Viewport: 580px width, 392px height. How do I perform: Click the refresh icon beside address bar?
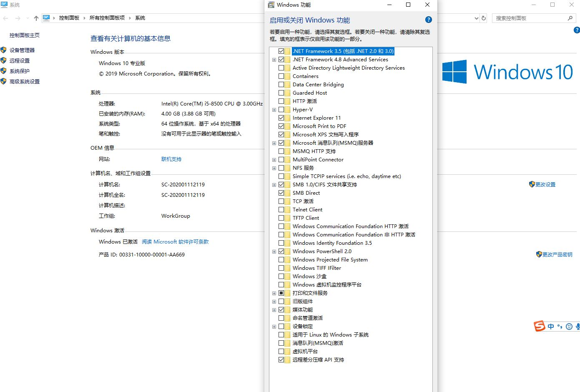pyautogui.click(x=484, y=18)
